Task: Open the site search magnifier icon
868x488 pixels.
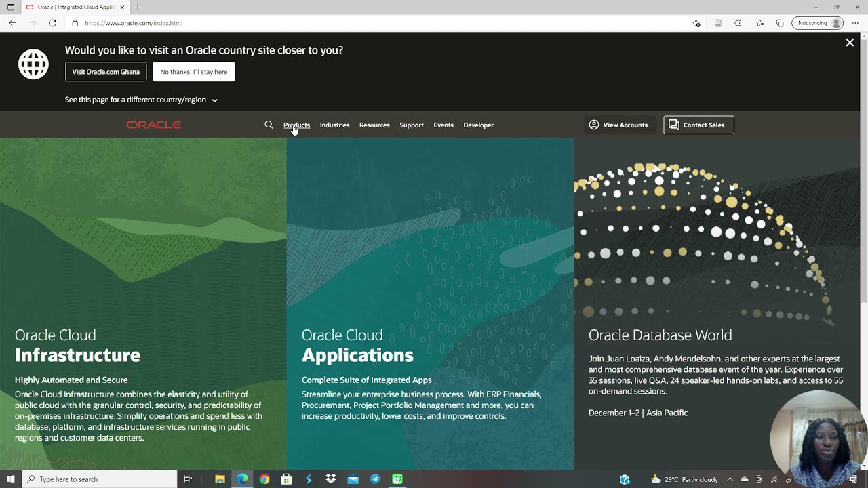Action: (269, 125)
